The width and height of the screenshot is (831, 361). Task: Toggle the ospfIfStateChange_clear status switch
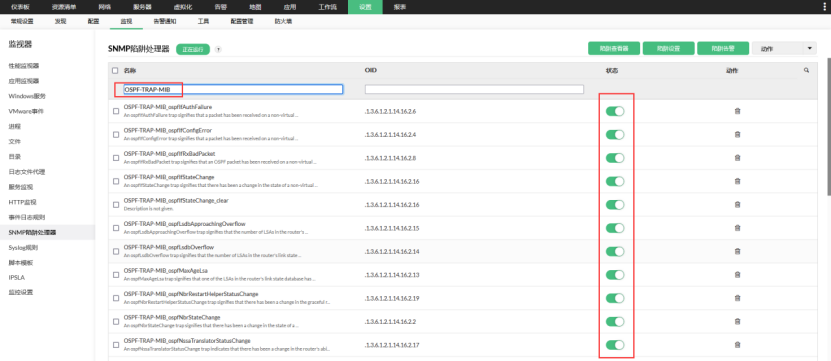click(615, 205)
